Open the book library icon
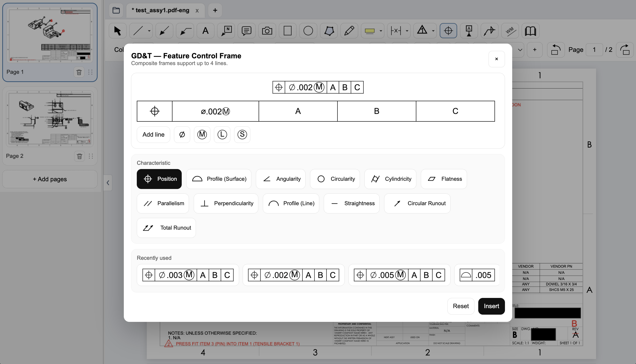The height and width of the screenshot is (364, 636). [530, 31]
